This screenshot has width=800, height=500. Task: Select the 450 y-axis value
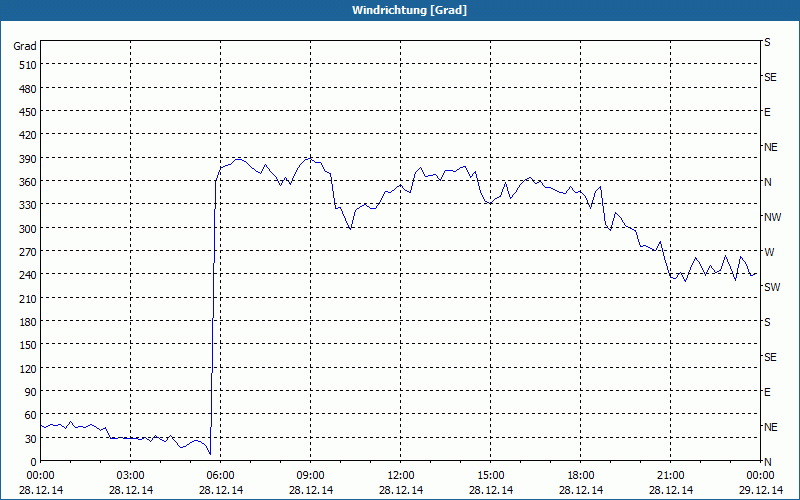click(x=28, y=112)
